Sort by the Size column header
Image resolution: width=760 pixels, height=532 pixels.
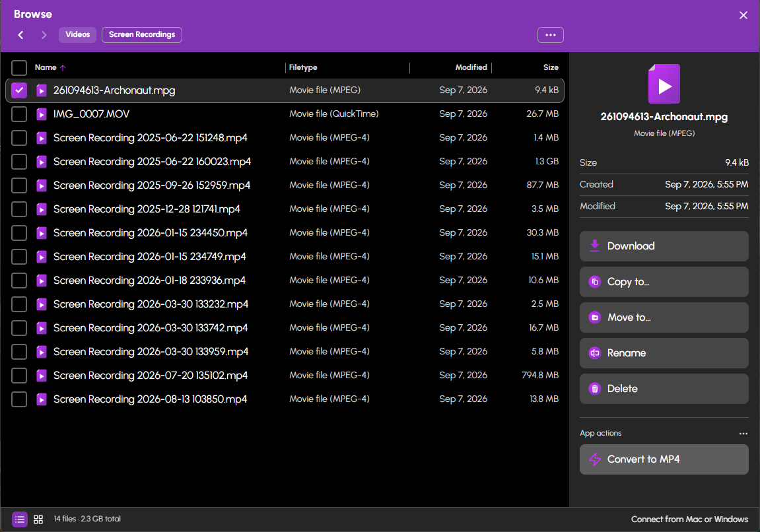551,67
